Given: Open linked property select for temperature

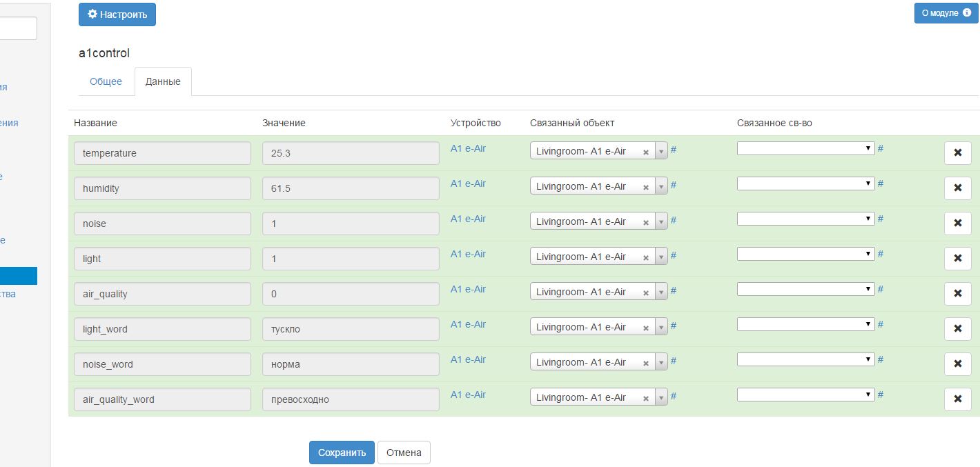Looking at the screenshot, I should (x=805, y=148).
